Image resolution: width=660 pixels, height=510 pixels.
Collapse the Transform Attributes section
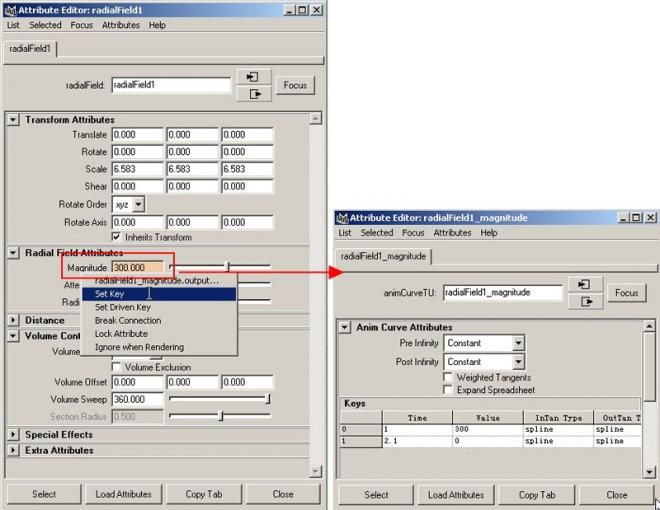click(x=13, y=120)
